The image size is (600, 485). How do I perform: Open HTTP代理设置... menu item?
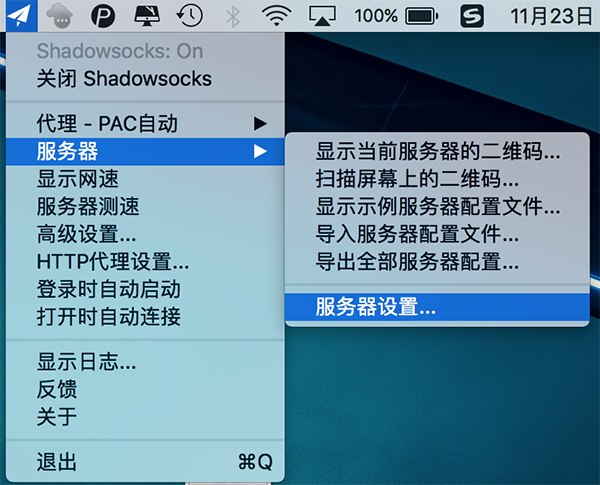pos(145,261)
